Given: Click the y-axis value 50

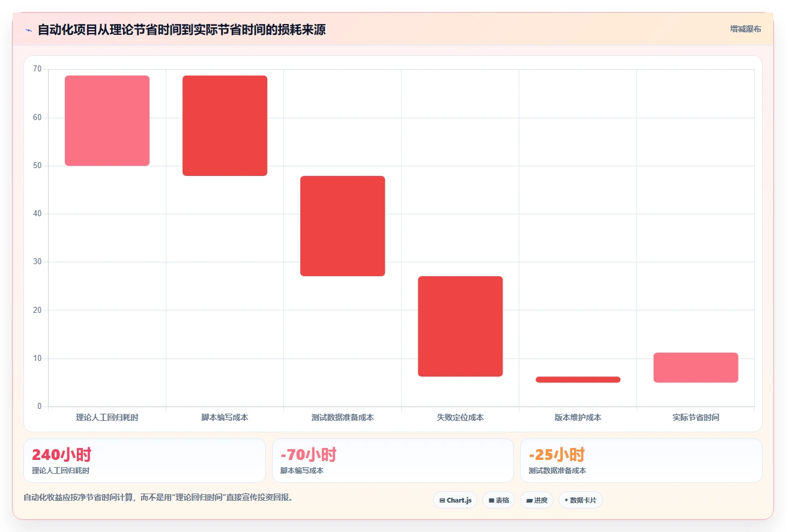Looking at the screenshot, I should pyautogui.click(x=37, y=166).
